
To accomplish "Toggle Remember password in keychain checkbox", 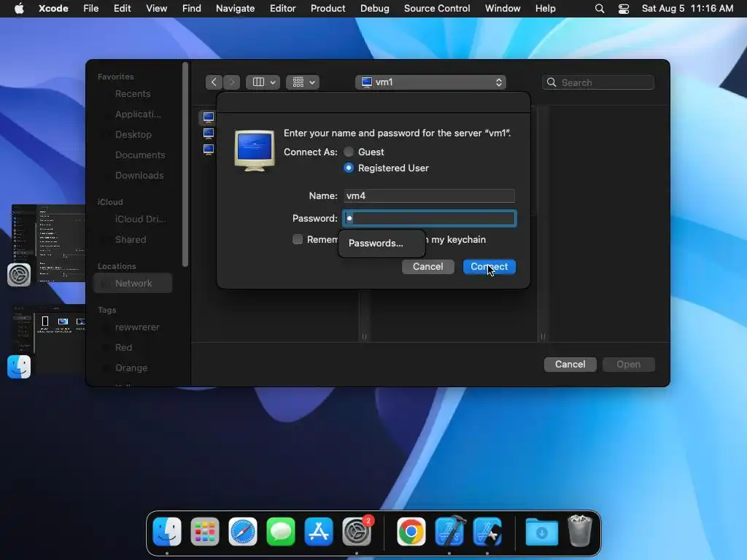I will coord(298,239).
